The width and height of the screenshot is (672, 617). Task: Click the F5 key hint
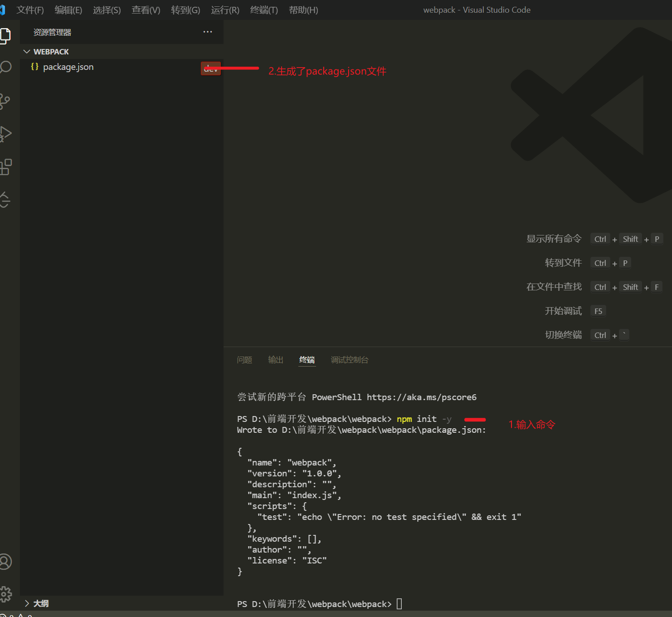click(x=598, y=311)
